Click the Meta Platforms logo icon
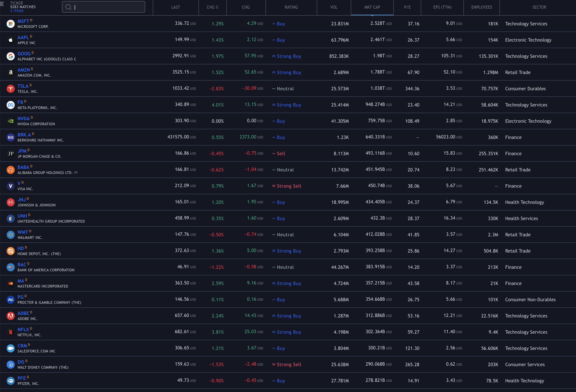The width and height of the screenshot is (576, 392). [11, 105]
